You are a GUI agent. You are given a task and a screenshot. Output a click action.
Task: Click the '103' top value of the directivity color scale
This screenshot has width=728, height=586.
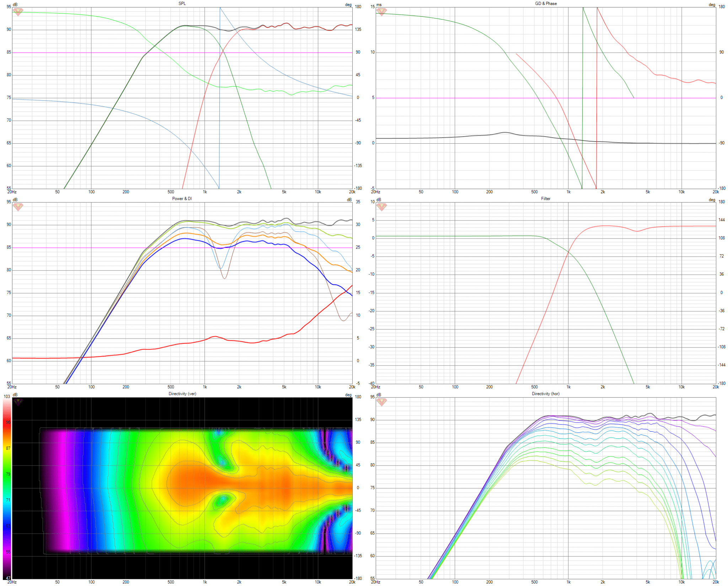[7, 396]
